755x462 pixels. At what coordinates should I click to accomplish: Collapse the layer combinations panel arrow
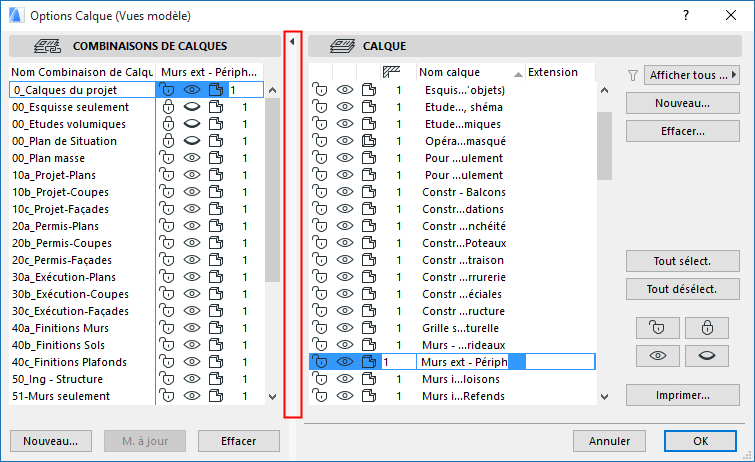point(292,42)
